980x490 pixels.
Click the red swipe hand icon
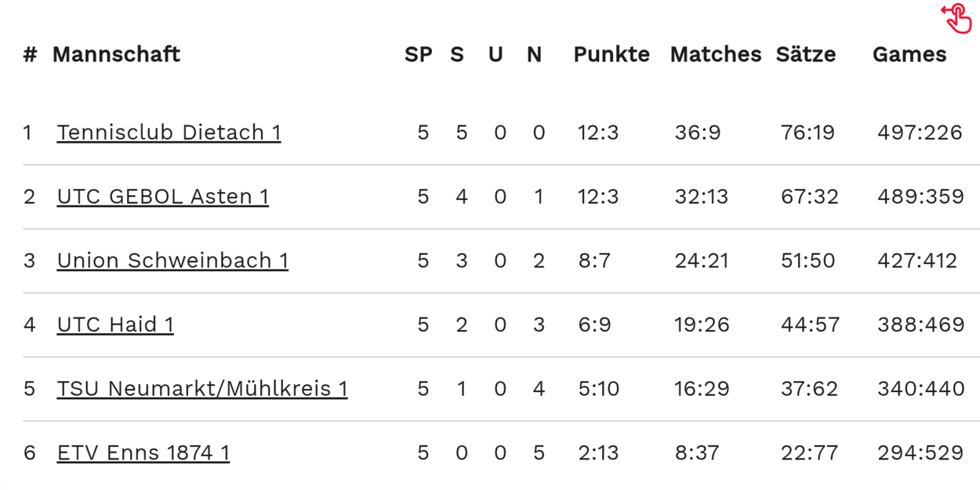click(x=956, y=18)
